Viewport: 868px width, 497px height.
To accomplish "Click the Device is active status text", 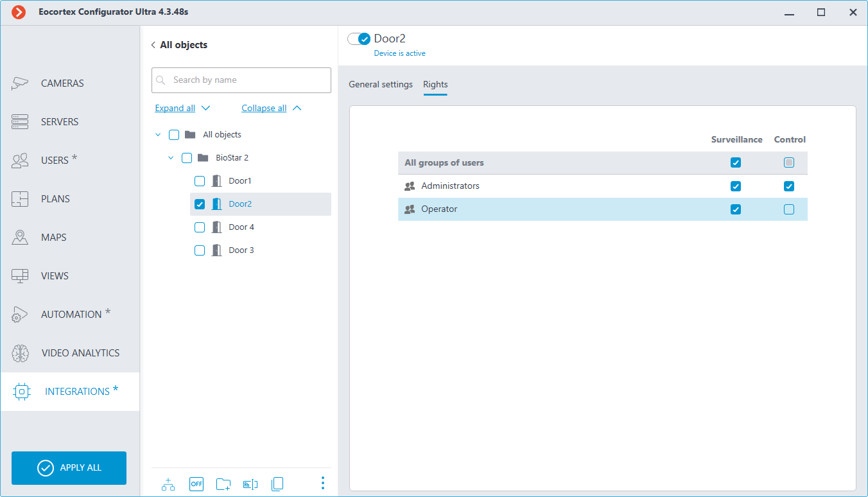I will click(400, 53).
